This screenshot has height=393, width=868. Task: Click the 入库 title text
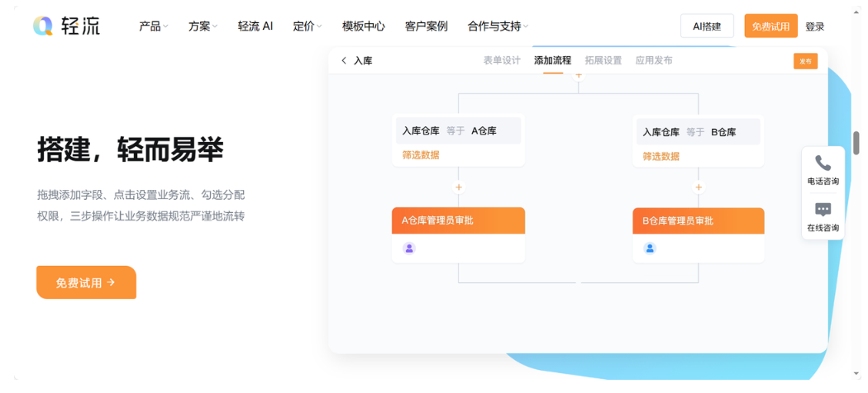click(x=363, y=61)
